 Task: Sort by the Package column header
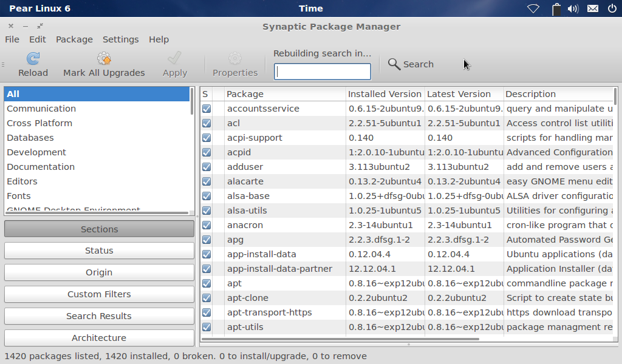coord(285,94)
